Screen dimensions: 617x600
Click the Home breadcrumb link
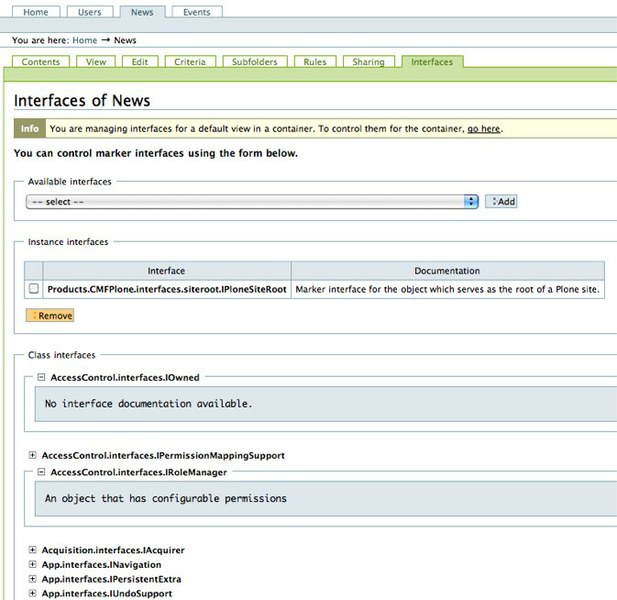pyautogui.click(x=85, y=40)
